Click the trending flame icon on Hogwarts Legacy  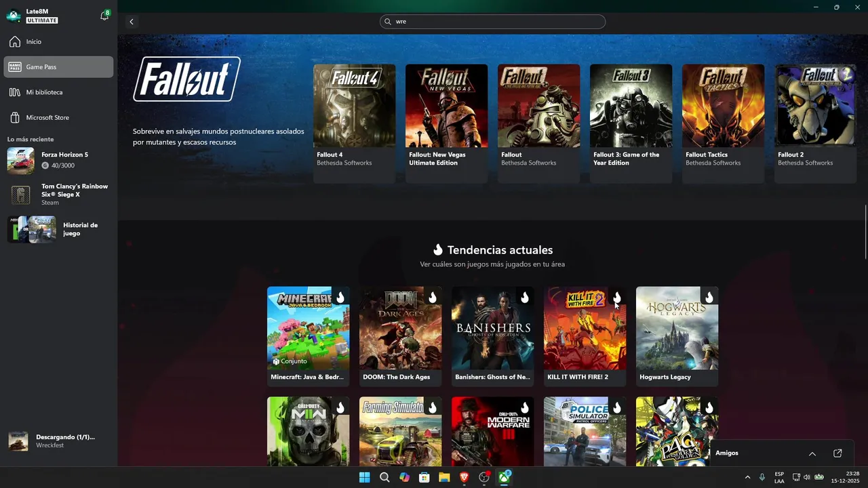709,298
